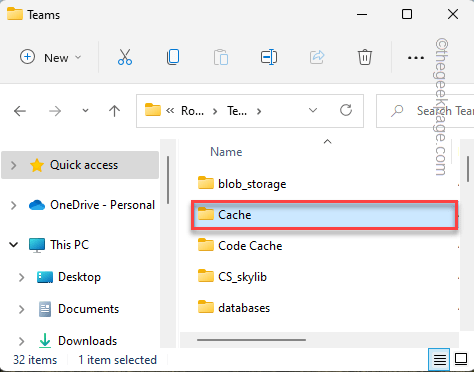This screenshot has width=474, height=372.
Task: Open the address bar history dropdown
Action: point(313,110)
